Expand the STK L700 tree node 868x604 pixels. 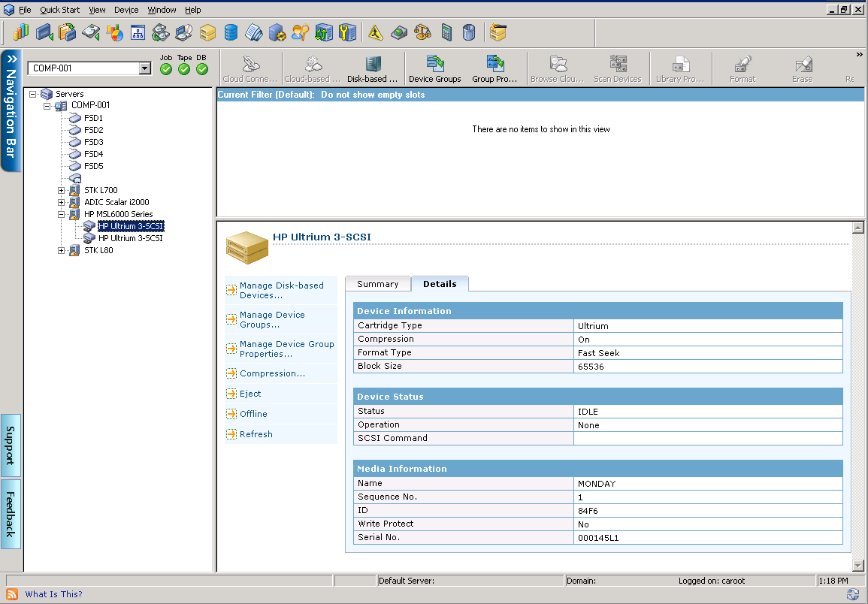[x=62, y=190]
